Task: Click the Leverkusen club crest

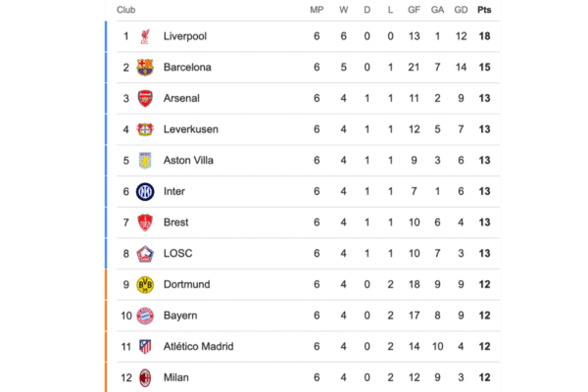Action: pyautogui.click(x=145, y=129)
